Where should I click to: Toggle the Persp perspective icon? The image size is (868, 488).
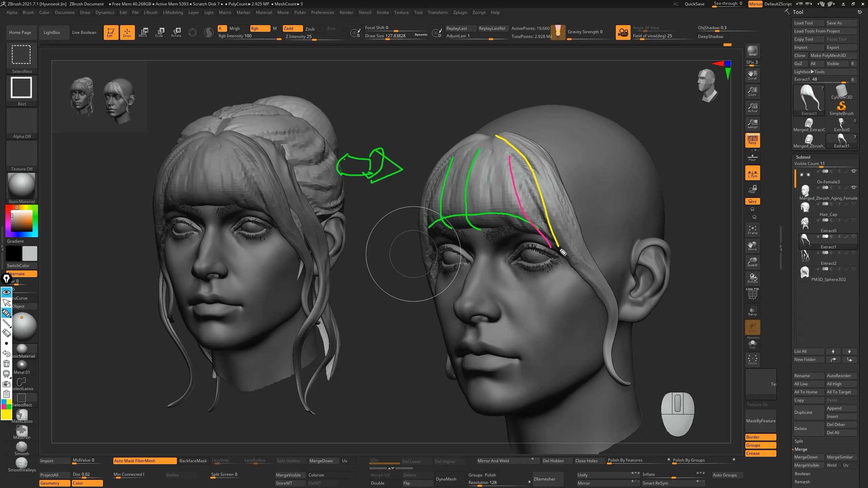click(752, 140)
